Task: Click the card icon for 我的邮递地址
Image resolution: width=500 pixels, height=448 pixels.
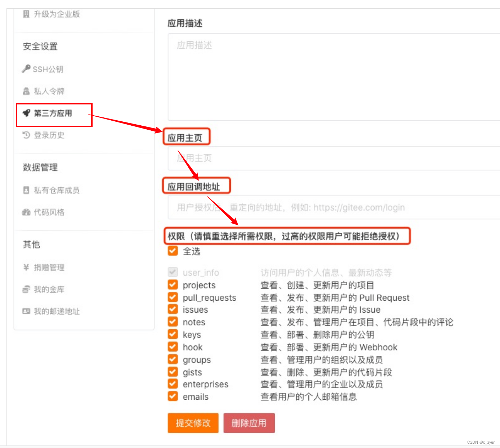Action: coord(26,311)
